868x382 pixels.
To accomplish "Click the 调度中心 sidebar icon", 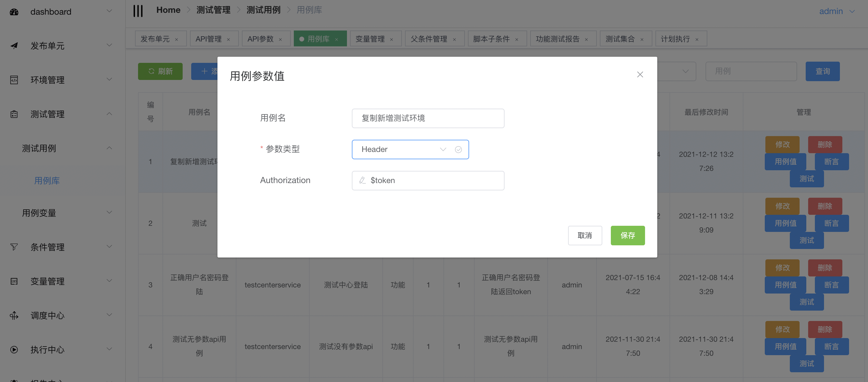I will (x=14, y=315).
